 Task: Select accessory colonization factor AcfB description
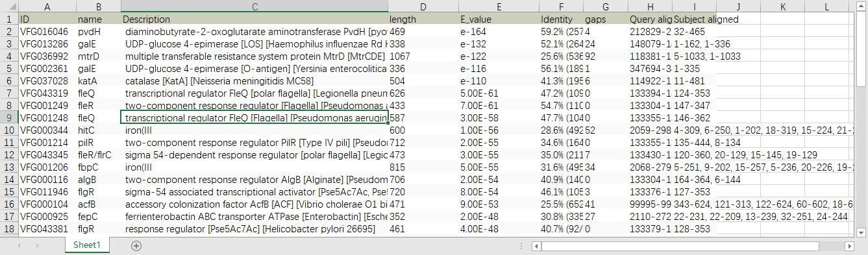tap(254, 204)
